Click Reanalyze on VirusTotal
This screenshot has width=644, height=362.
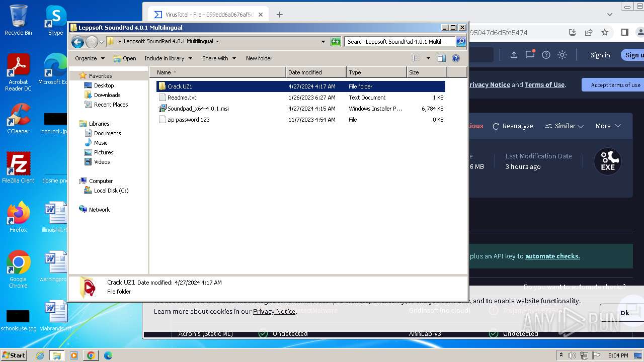[513, 126]
